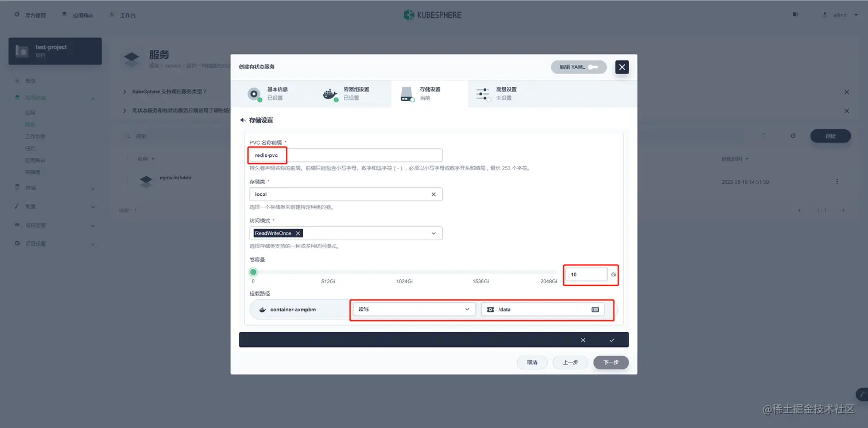Click the confirm checkmark in the dark bar

pos(612,340)
